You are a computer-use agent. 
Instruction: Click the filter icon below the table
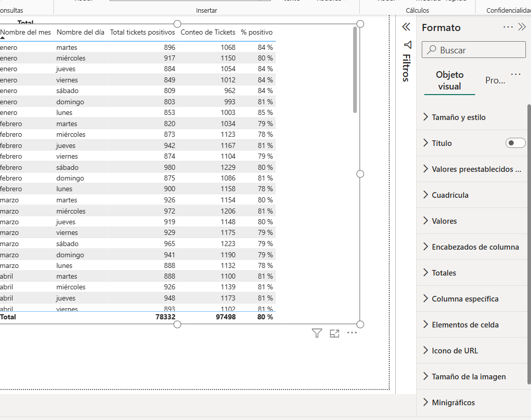[x=317, y=334]
